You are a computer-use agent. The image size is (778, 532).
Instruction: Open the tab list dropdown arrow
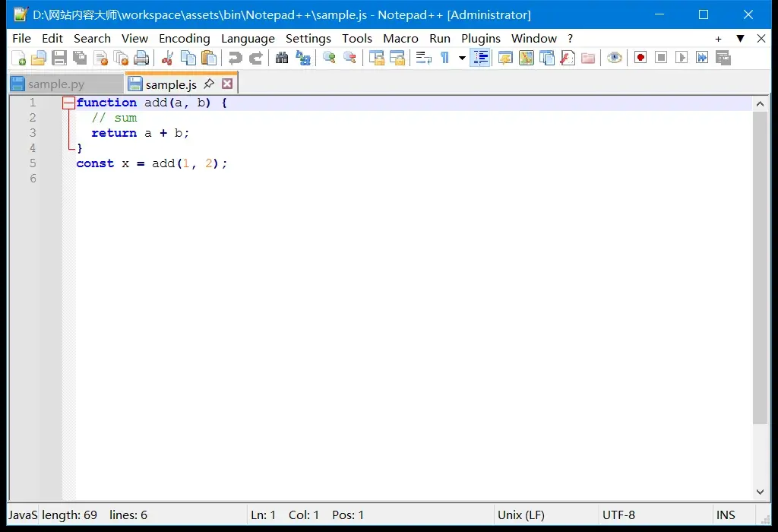coord(740,39)
